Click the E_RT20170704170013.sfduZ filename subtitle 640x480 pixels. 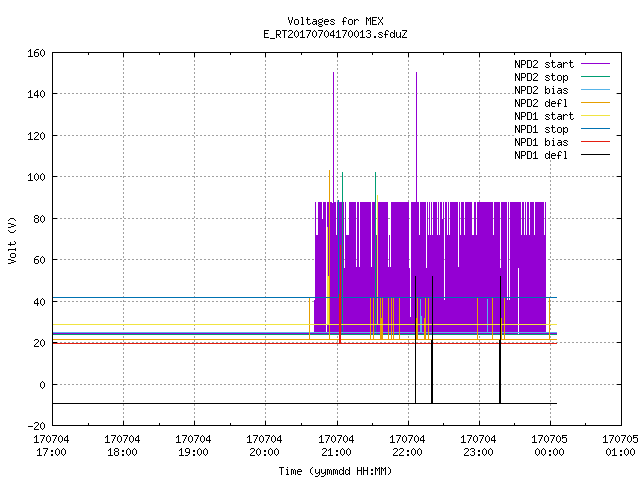tap(335, 34)
